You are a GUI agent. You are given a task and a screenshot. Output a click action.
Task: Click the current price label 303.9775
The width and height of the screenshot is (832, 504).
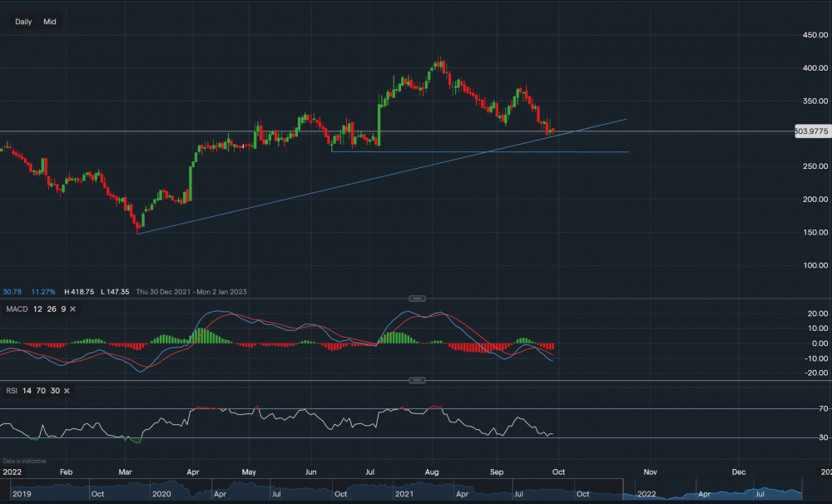(x=812, y=131)
